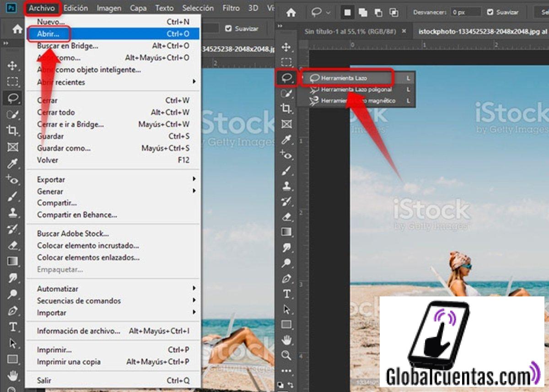Choose Herramienta Lazo in the flyout
Screen dimensions: 549x392
357,78
